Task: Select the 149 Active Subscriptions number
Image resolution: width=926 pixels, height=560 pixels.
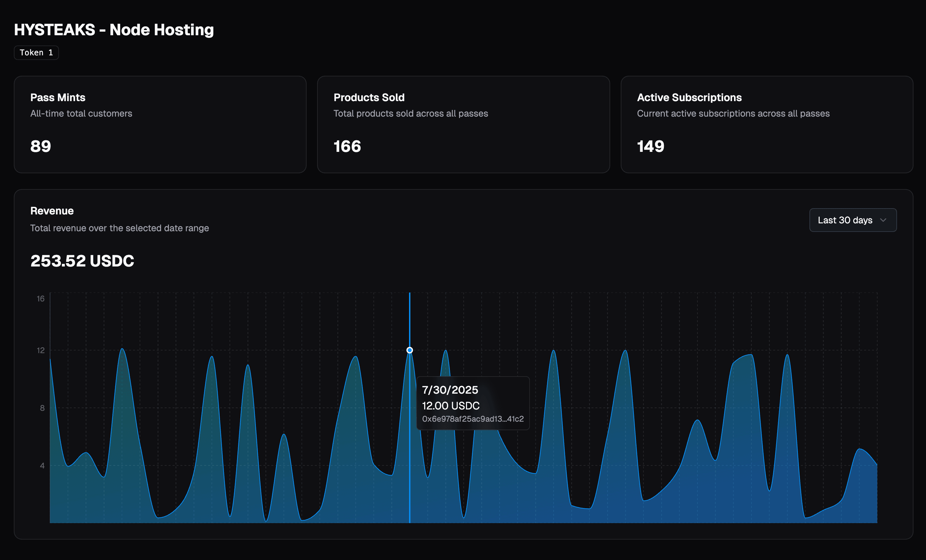Action: pos(650,146)
